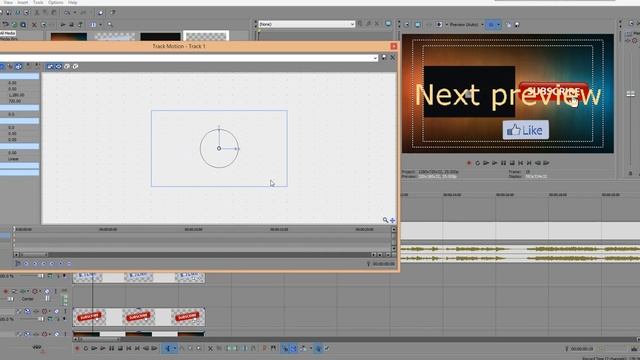Click the 1,280.00 width value

pos(16,95)
